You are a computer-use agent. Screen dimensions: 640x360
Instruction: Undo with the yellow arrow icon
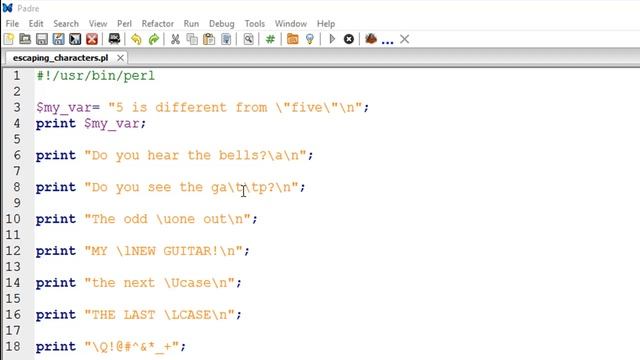click(136, 39)
